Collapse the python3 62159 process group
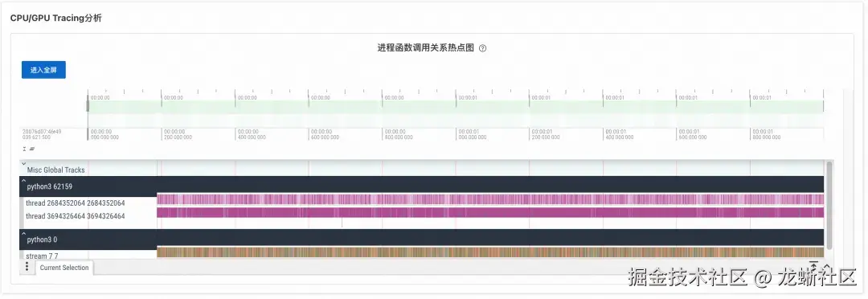Screen dimensions: 868x299 click(x=24, y=181)
